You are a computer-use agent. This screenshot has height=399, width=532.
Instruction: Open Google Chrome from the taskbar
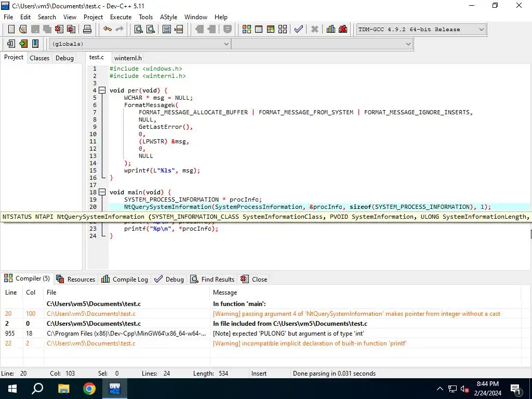click(x=89, y=389)
